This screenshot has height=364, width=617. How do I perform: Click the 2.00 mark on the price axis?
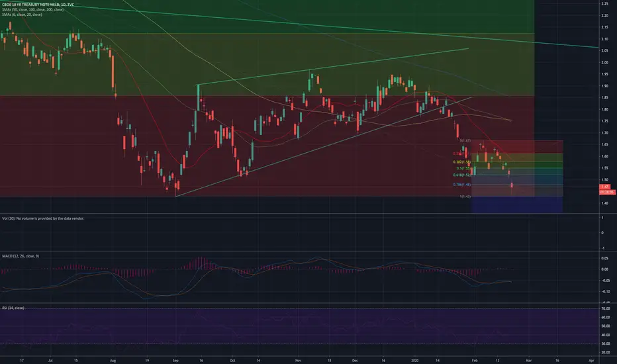pos(604,63)
